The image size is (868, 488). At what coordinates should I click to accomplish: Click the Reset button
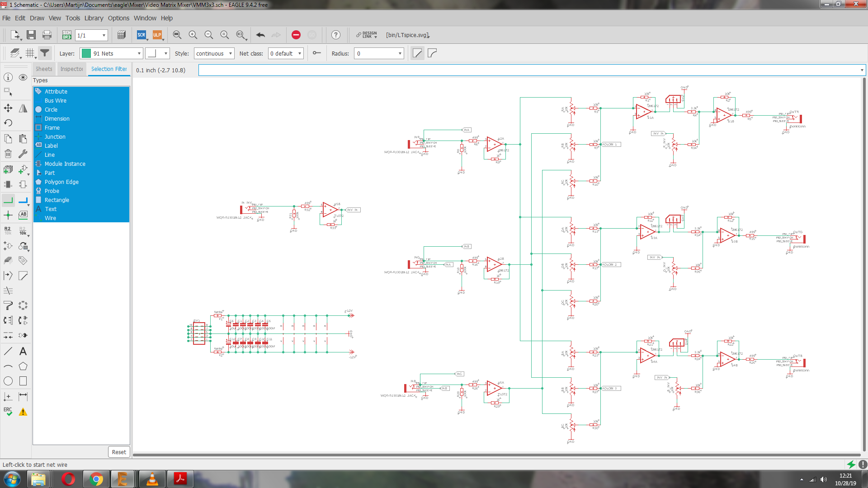click(119, 452)
